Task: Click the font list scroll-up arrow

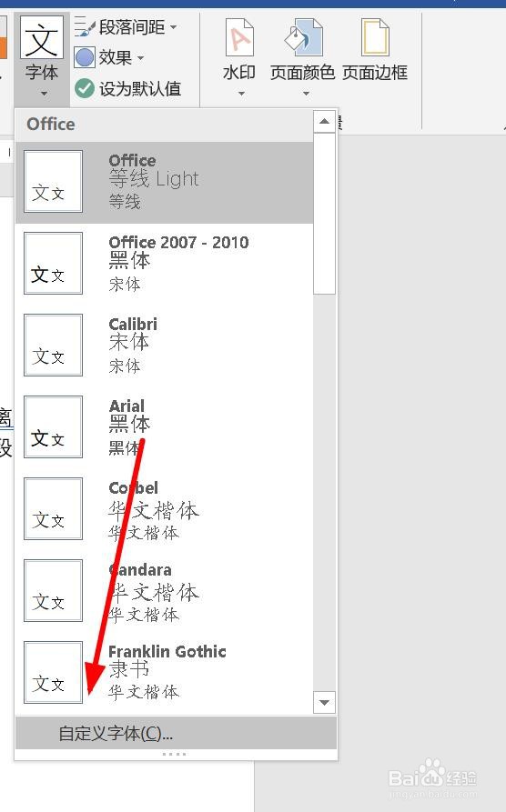Action: click(x=325, y=122)
